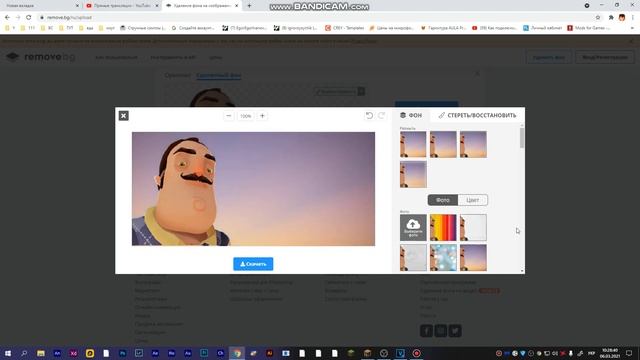Open the Chrome extensions puzzle icon
This screenshot has height=360, width=640.
(611, 18)
